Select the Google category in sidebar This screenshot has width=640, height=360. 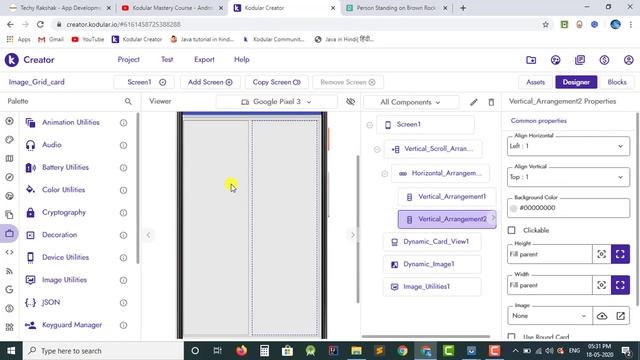point(9,290)
